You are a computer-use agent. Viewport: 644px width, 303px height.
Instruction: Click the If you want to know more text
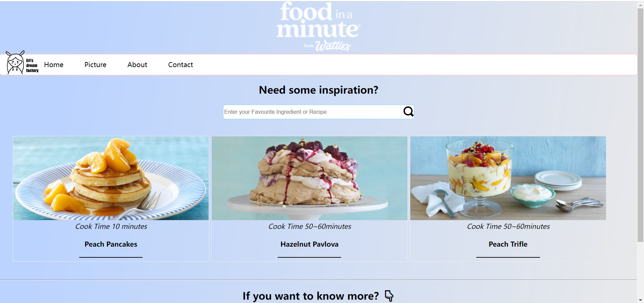(x=310, y=296)
